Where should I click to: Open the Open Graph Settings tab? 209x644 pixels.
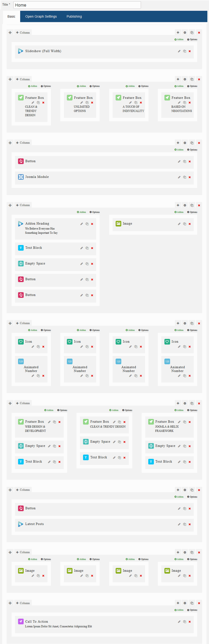[41, 16]
